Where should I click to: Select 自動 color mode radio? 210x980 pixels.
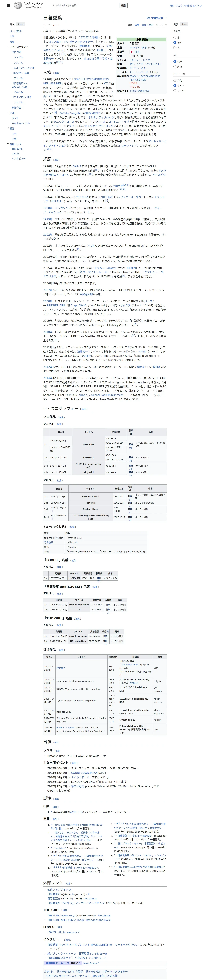coord(175,80)
